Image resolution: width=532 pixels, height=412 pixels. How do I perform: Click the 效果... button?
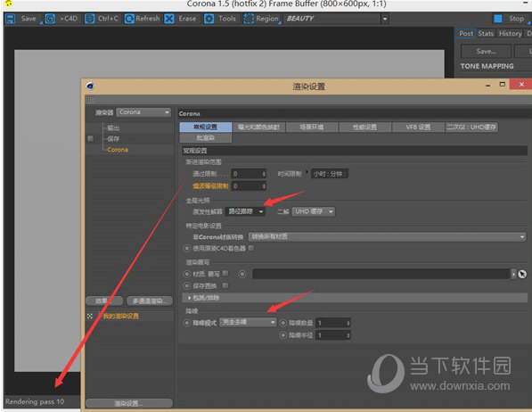pos(104,301)
